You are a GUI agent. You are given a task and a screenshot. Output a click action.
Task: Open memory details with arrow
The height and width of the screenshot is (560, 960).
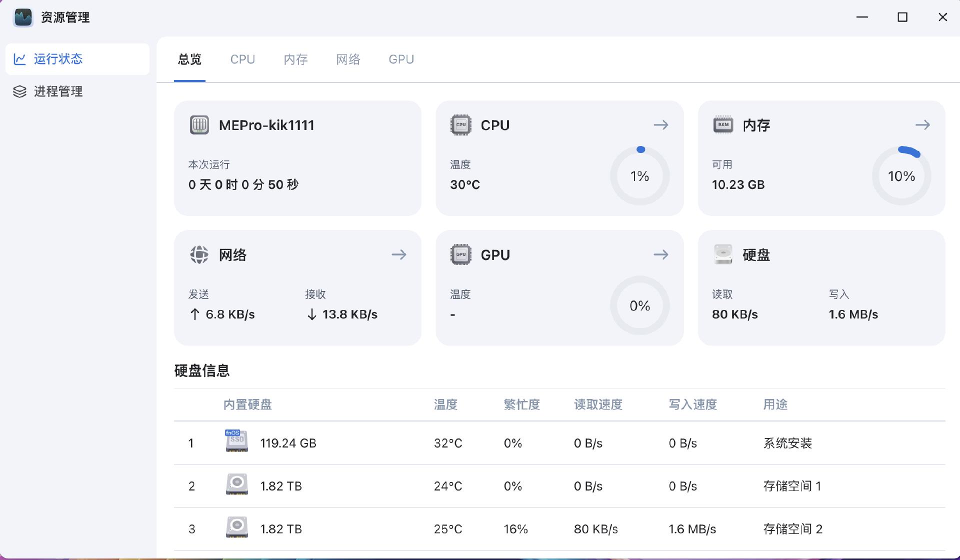click(x=922, y=125)
